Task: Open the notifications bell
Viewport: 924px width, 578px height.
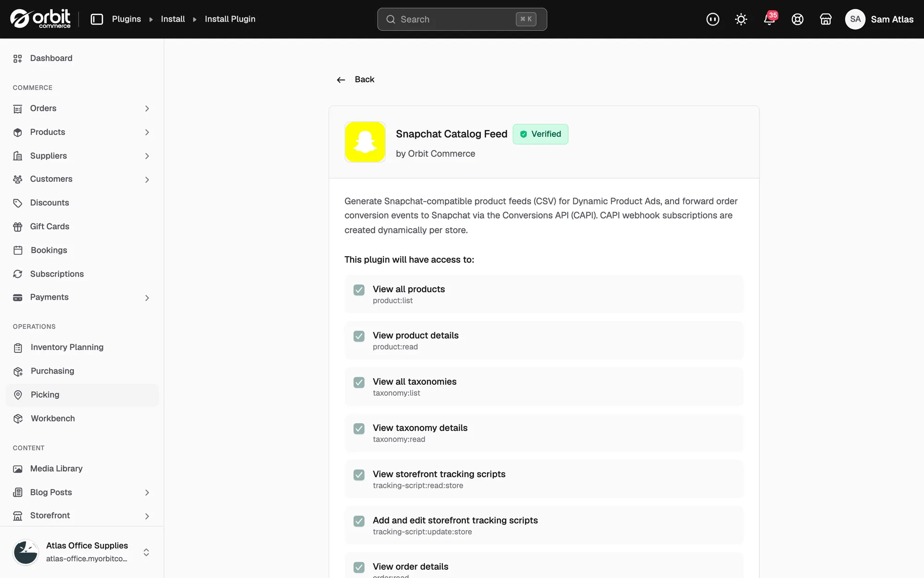Action: point(769,19)
